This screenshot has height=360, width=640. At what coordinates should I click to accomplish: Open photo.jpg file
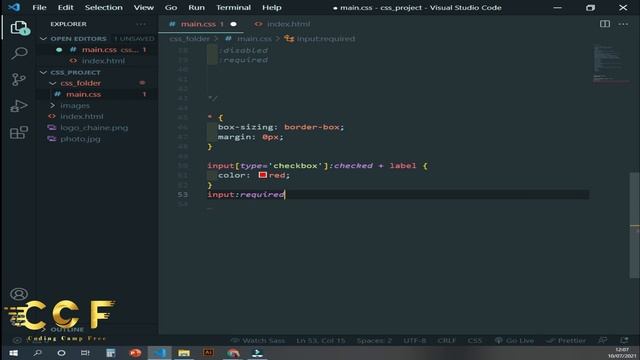[x=80, y=139]
